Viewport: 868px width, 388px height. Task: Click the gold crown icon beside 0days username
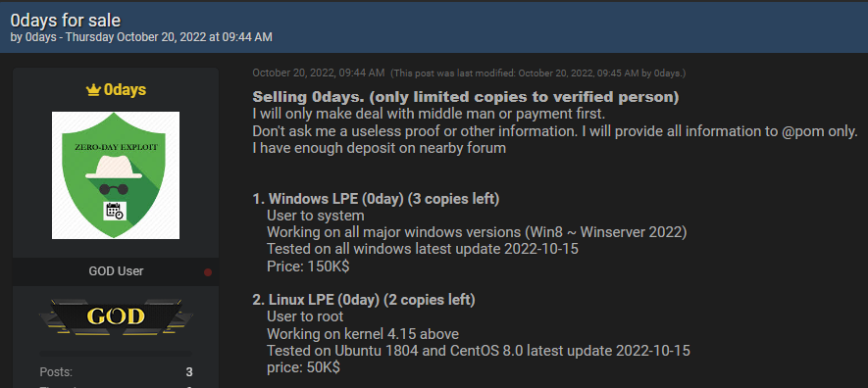[x=93, y=91]
